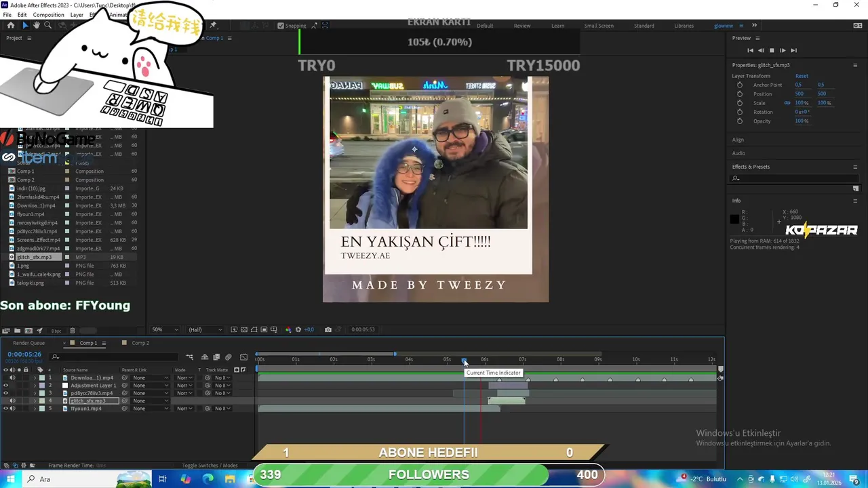Expand layer 1 Downloa..1).mp4 properties
Screen dimensions: 868x488
(35, 378)
